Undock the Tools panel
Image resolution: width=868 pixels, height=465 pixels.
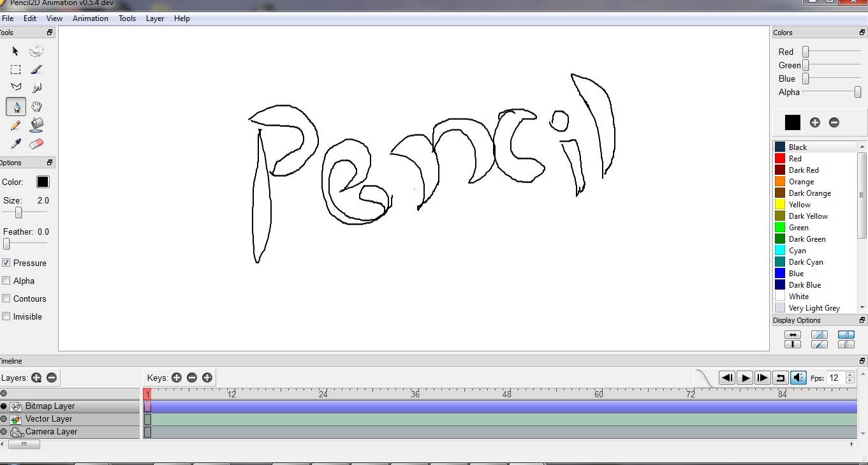click(x=50, y=33)
